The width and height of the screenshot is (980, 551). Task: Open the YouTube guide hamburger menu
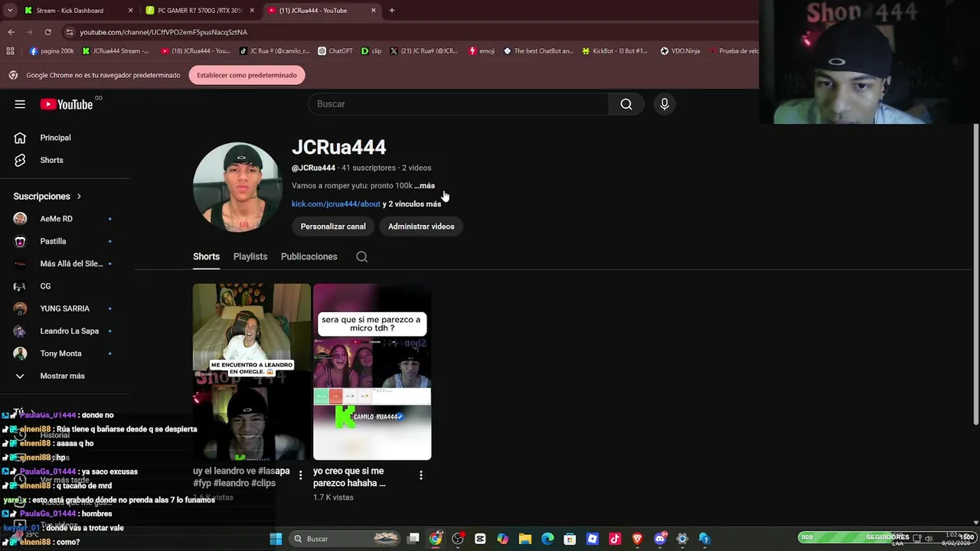[x=20, y=104]
